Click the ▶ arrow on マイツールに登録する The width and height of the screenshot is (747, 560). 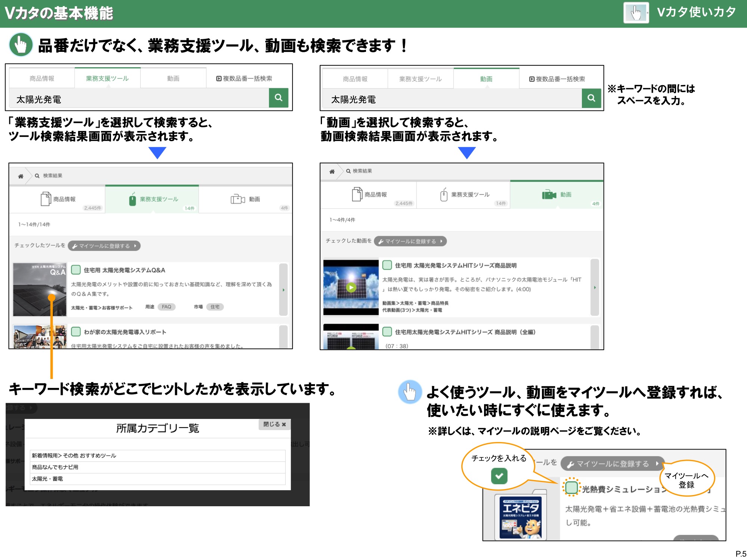tap(135, 246)
